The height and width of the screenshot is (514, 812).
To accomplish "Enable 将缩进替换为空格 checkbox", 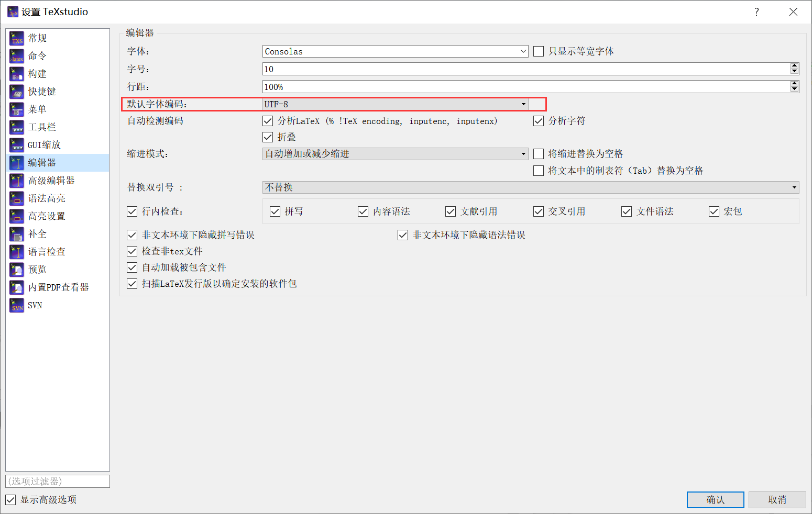I will click(539, 154).
